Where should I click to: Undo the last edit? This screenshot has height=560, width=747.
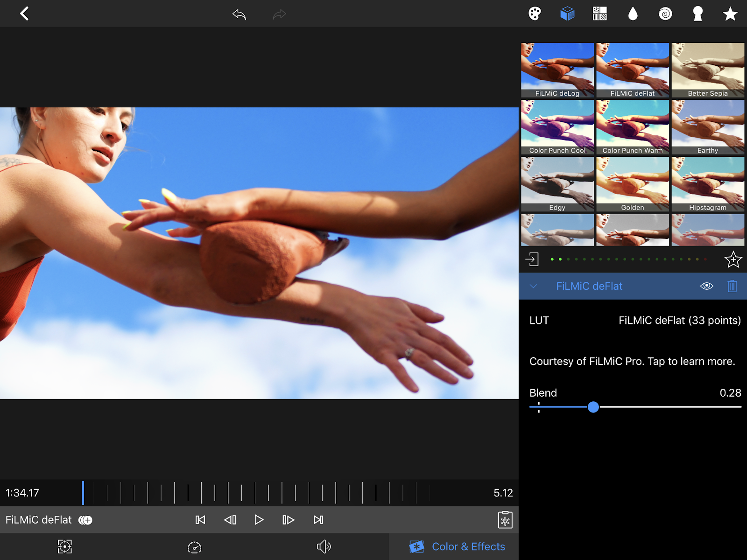[239, 14]
